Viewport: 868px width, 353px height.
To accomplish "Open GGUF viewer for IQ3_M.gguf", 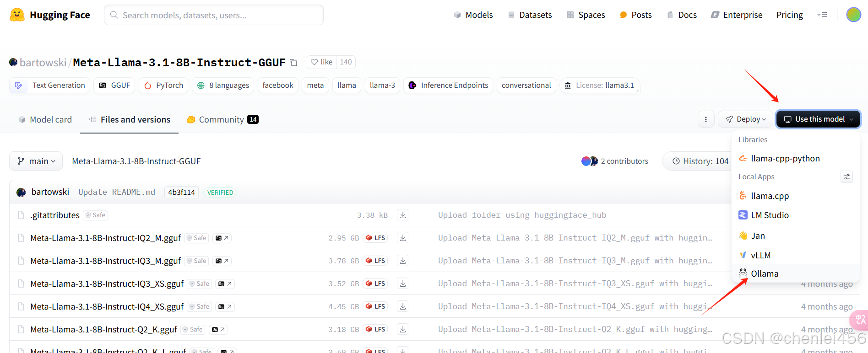I will click(222, 261).
